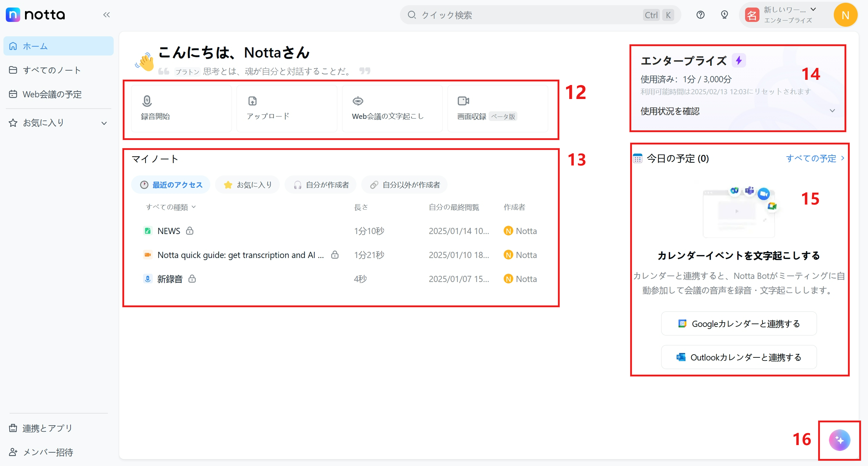Image resolution: width=868 pixels, height=466 pixels.
Task: Open the orange N user avatar menu
Action: pos(845,15)
